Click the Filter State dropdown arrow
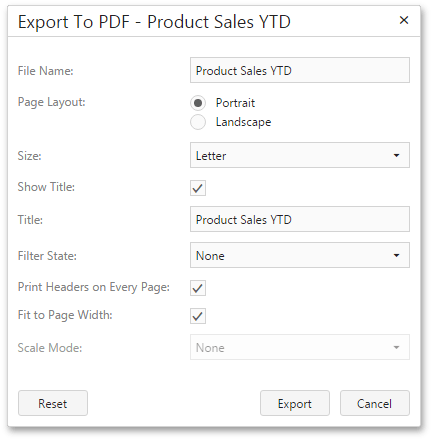The image size is (434, 442). point(396,255)
